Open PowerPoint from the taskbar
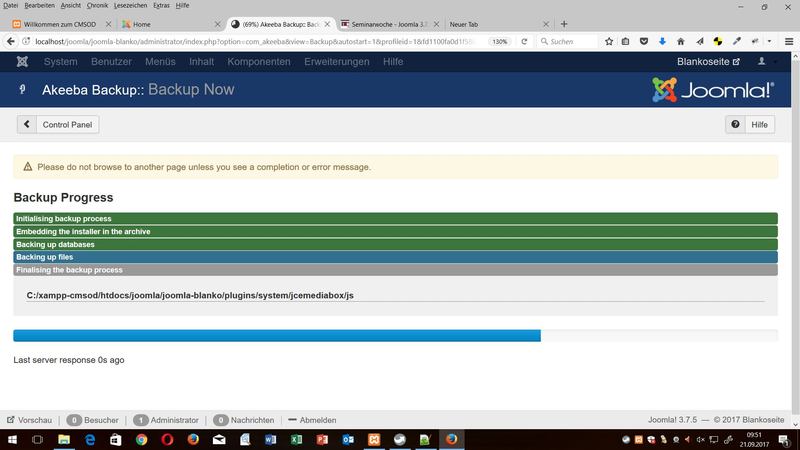Viewport: 800px width, 450px height. 322,439
